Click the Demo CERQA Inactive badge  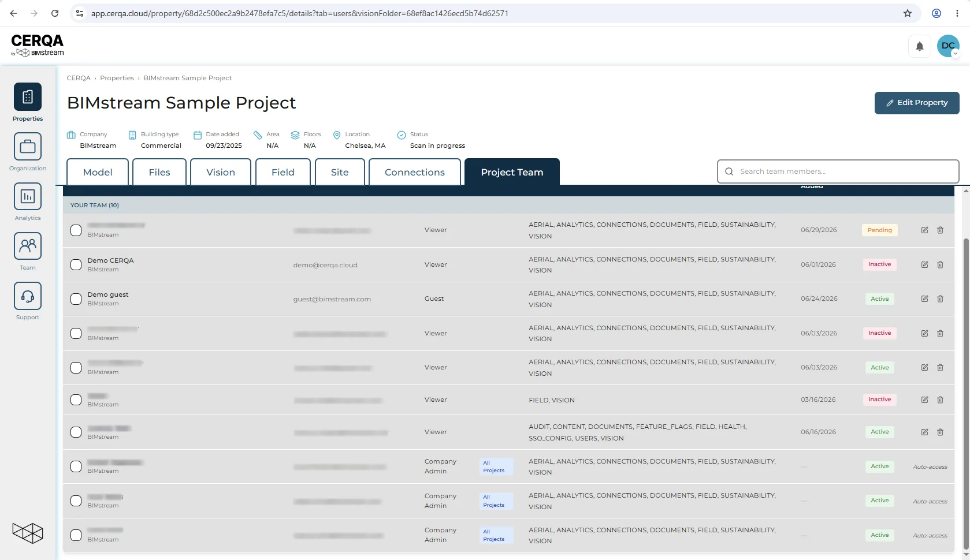[880, 264]
